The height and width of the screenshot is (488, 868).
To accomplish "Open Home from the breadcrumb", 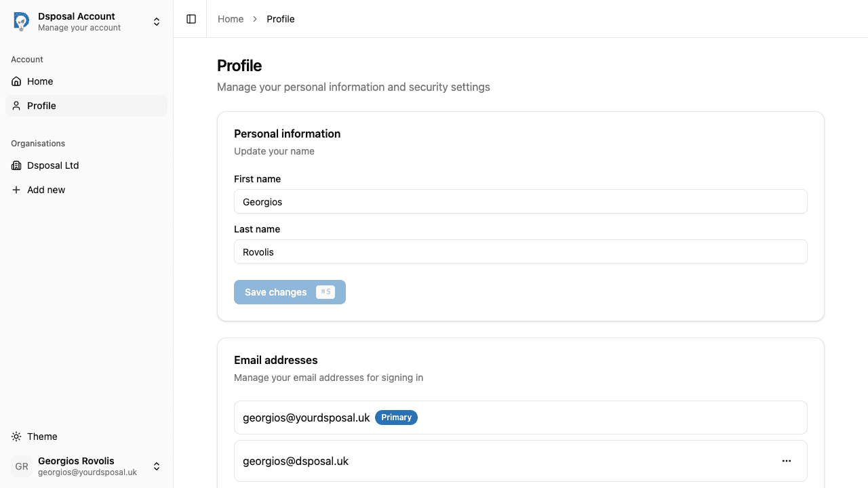I will pos(230,19).
